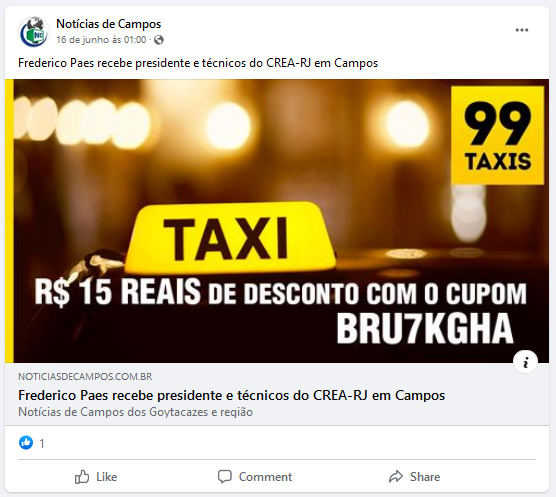556x497 pixels.
Task: Open the three-dot post options menu
Action: [x=522, y=30]
